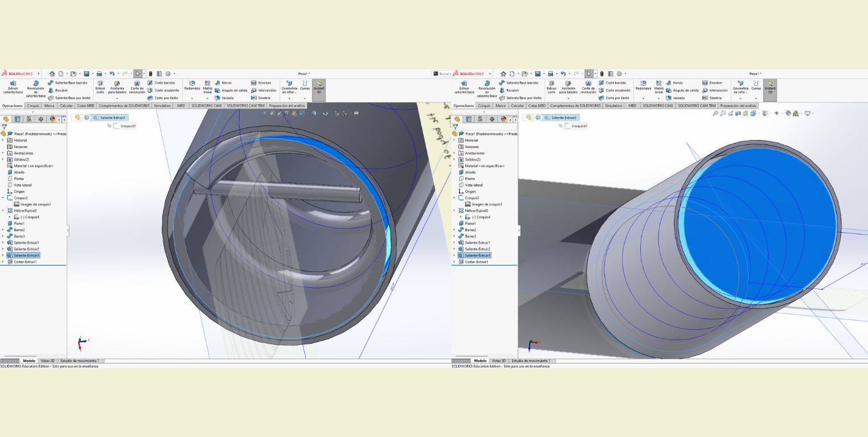Select Envolver tool in right window

click(x=712, y=83)
